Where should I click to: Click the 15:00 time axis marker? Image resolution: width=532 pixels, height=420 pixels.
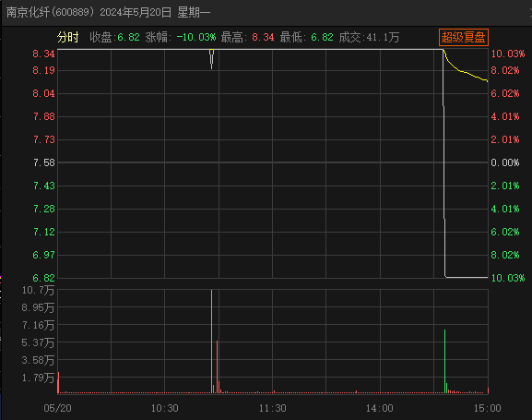pyautogui.click(x=487, y=408)
